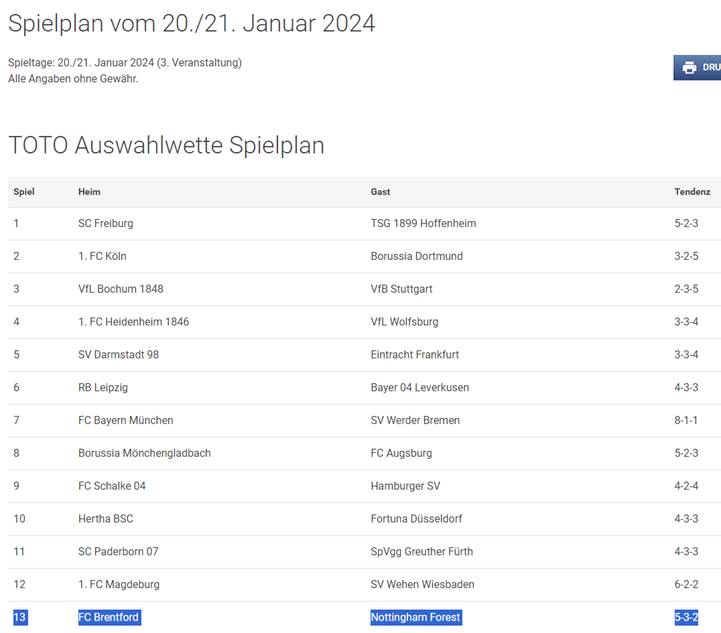Viewport: 721px width, 633px height.
Task: Click Hertha BSC in row 10
Action: click(106, 519)
